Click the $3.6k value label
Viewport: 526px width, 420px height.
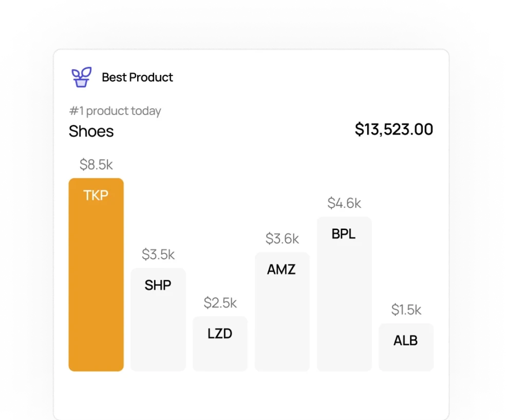(282, 239)
